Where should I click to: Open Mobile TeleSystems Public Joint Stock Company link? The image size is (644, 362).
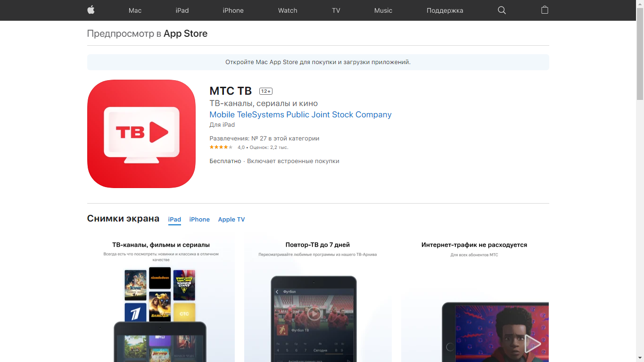coord(300,115)
